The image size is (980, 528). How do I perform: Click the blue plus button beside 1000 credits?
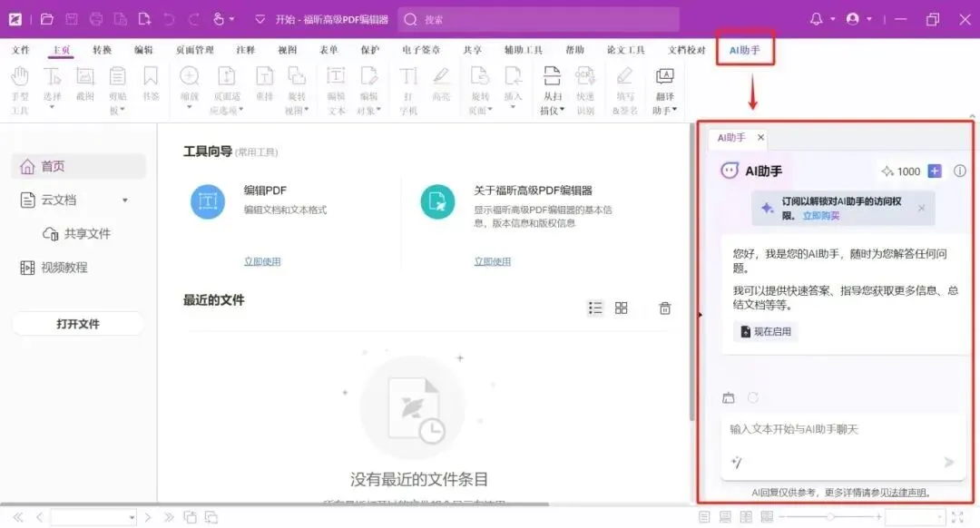coord(935,171)
